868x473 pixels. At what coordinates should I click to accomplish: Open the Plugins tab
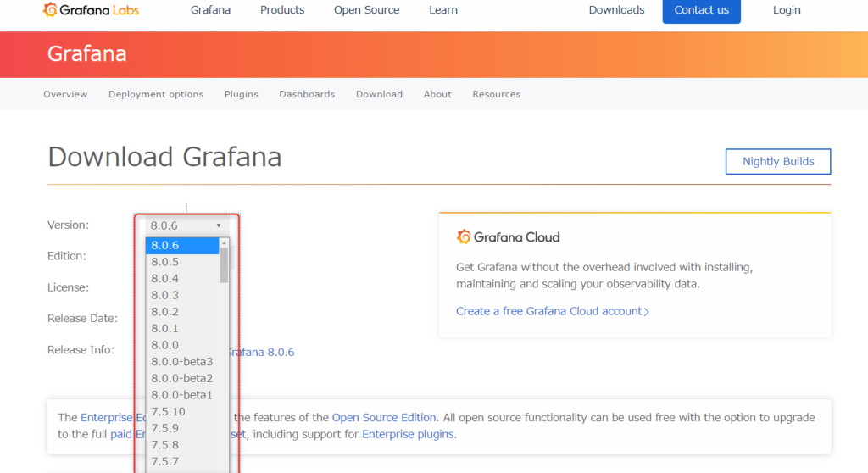[242, 94]
